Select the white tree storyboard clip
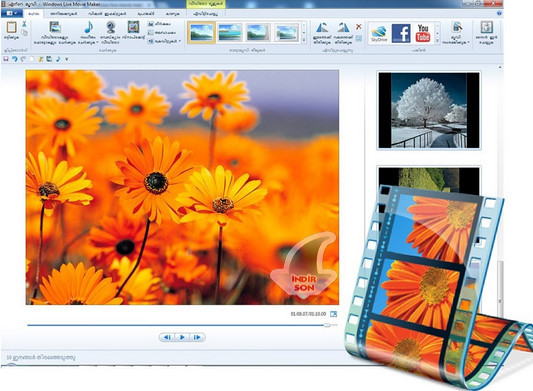The height and width of the screenshot is (391, 533). pos(429,110)
